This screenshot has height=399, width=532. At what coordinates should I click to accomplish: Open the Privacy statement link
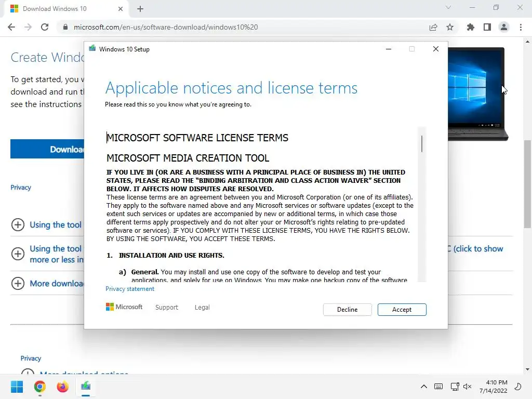tap(129, 289)
